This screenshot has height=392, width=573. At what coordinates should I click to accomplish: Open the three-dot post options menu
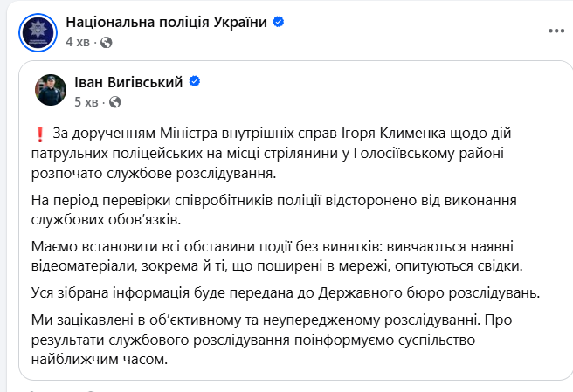(x=556, y=30)
